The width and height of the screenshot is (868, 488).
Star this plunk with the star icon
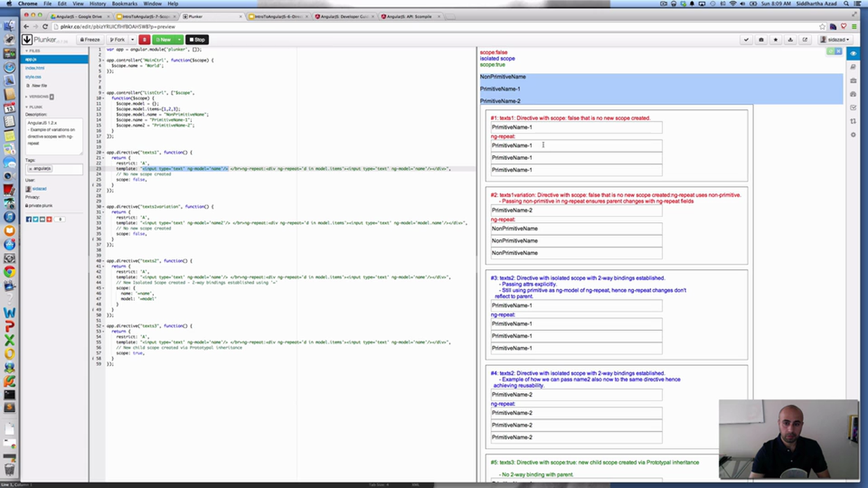point(776,40)
